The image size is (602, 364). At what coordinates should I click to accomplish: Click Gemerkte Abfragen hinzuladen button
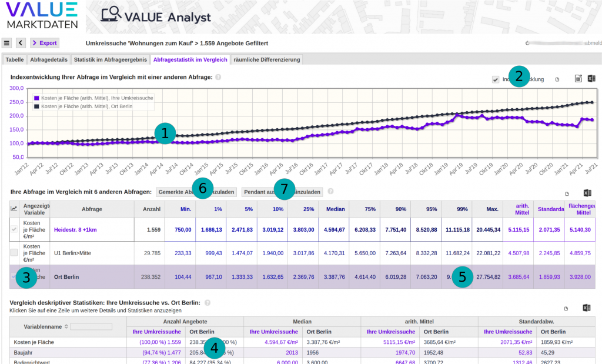pyautogui.click(x=196, y=192)
